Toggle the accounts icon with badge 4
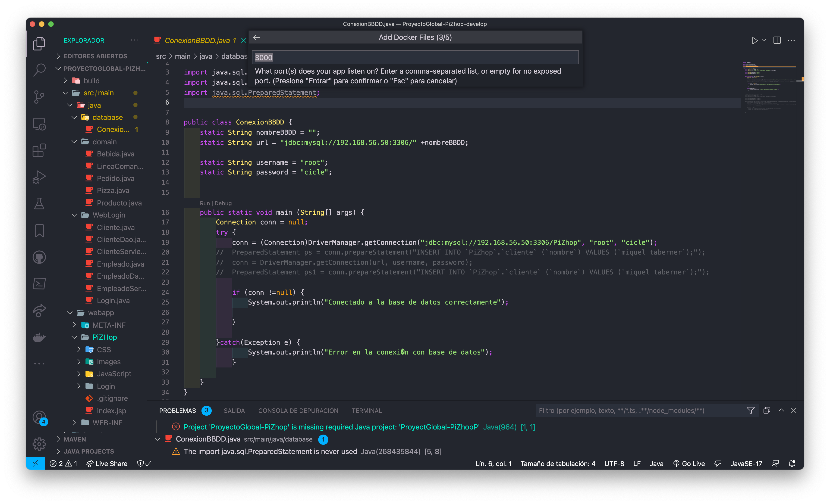Image resolution: width=830 pixels, height=504 pixels. [39, 417]
